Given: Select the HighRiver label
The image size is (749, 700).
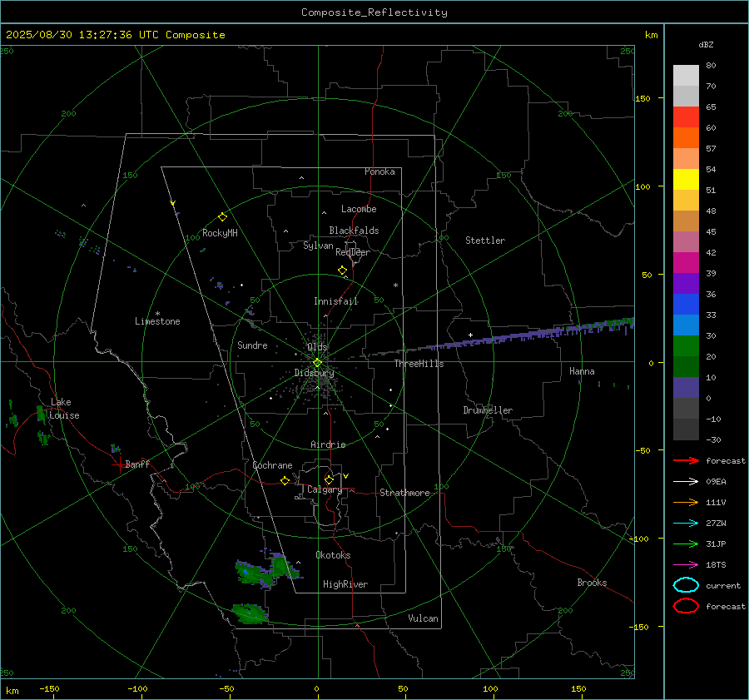Looking at the screenshot, I should click(345, 584).
